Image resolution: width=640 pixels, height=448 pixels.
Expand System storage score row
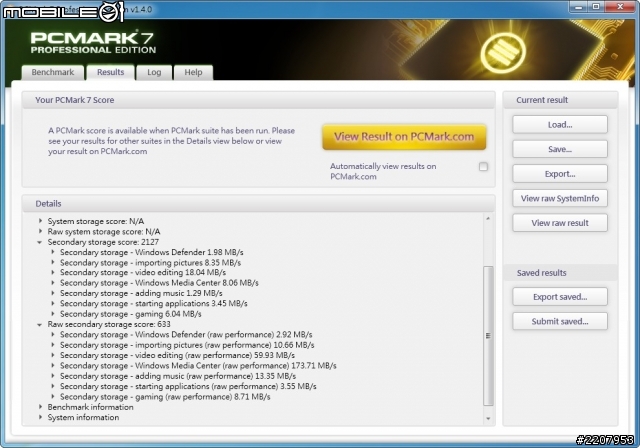tap(40, 221)
